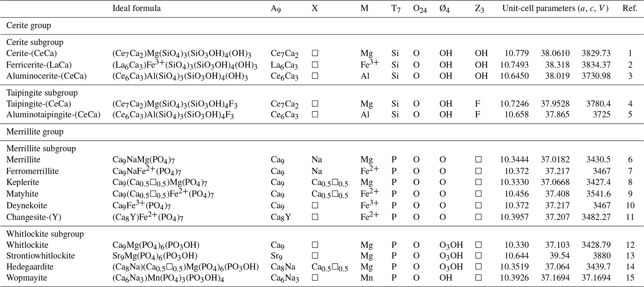
Task: Click the 3829.73 volume value
Action: pyautogui.click(x=596, y=53)
